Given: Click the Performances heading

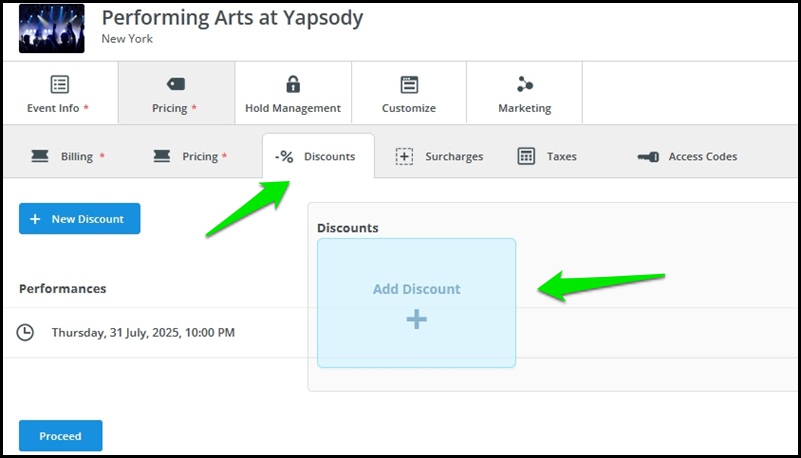Looking at the screenshot, I should coord(63,288).
